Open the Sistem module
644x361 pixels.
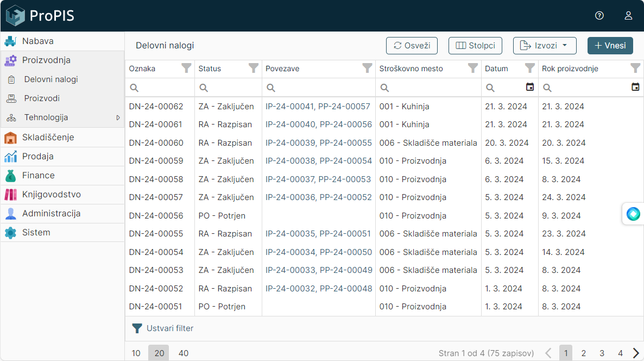pyautogui.click(x=62, y=232)
